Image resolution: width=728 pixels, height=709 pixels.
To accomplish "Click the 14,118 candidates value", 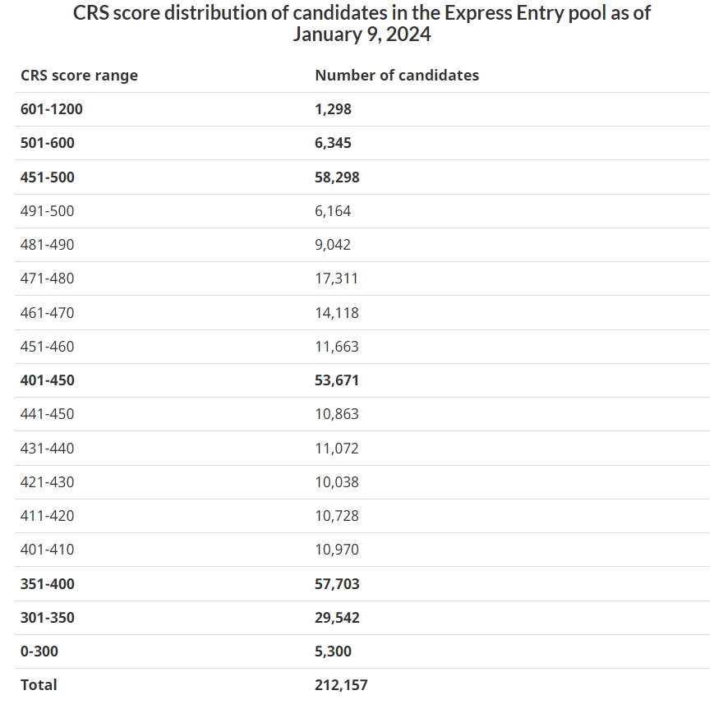I will coord(337,313).
